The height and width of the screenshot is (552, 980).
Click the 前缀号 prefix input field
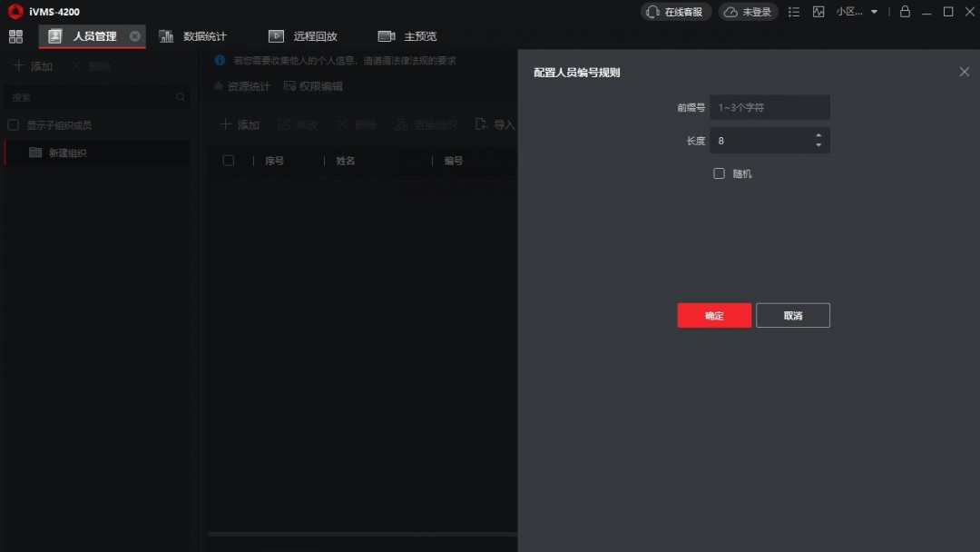[x=769, y=106]
